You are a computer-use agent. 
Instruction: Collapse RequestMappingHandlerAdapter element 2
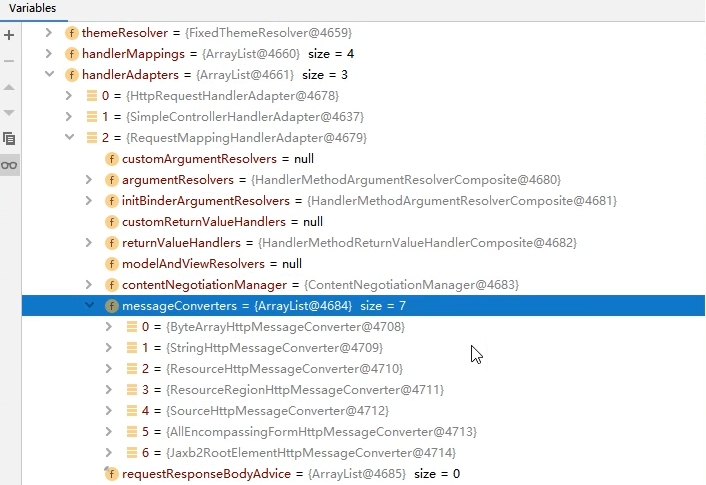coord(69,137)
